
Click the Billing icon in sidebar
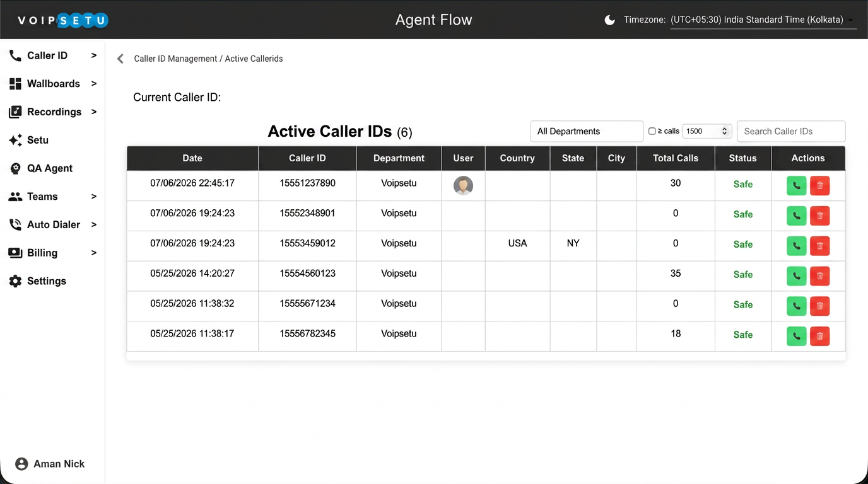click(x=15, y=253)
